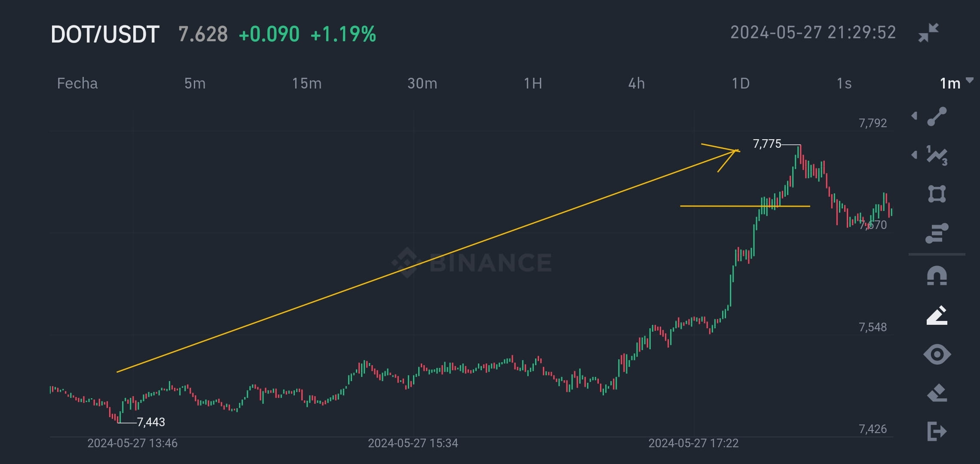
Task: Select the 4h timeframe
Action: click(637, 84)
